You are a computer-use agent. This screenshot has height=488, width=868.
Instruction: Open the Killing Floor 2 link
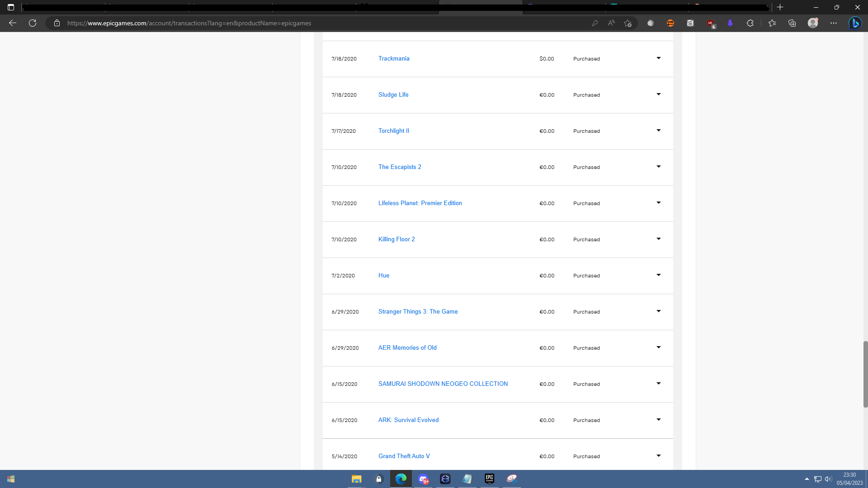coord(396,239)
